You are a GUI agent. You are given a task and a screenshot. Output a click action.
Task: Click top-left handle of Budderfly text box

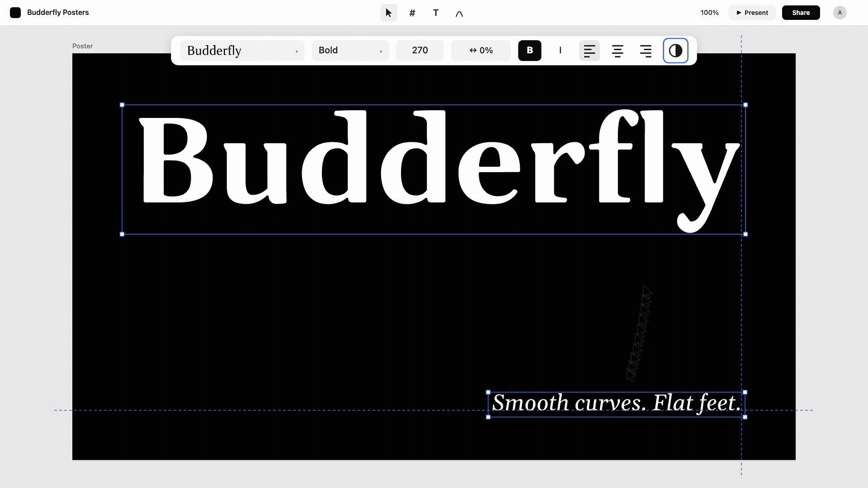[122, 105]
